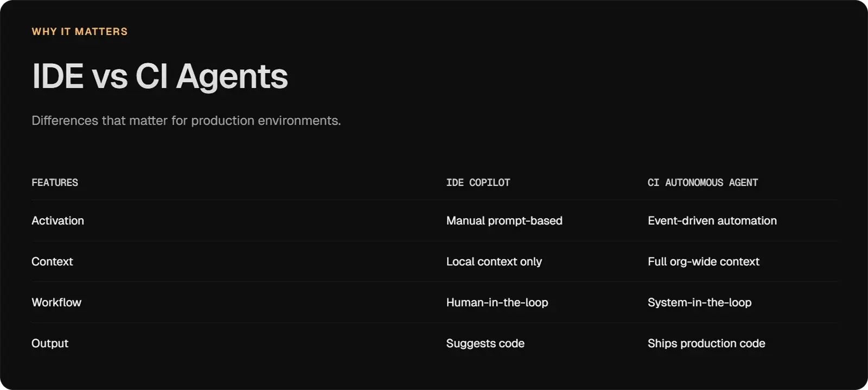Click the Local context only cell

(494, 261)
